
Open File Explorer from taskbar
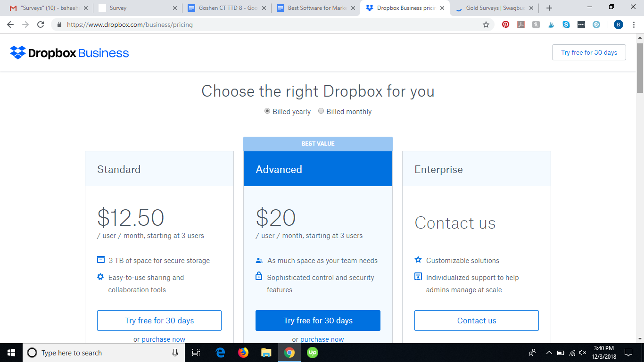[266, 353]
